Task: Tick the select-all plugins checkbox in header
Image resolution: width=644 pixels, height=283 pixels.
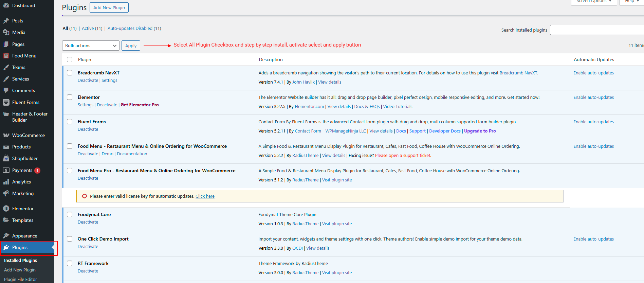Action: pos(70,59)
